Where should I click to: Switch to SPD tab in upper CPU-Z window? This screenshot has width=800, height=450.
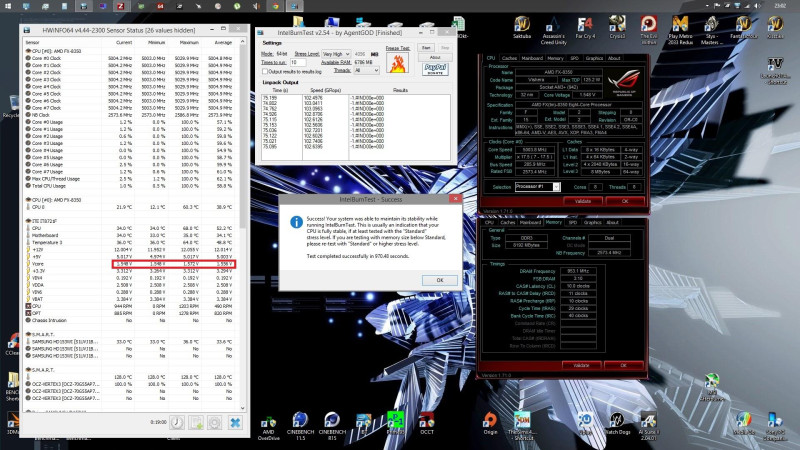574,58
